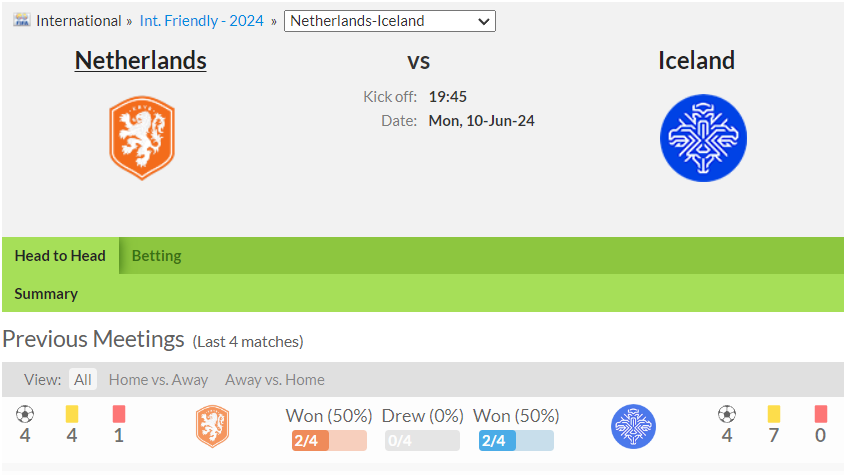Select the All view filter

[x=83, y=380]
